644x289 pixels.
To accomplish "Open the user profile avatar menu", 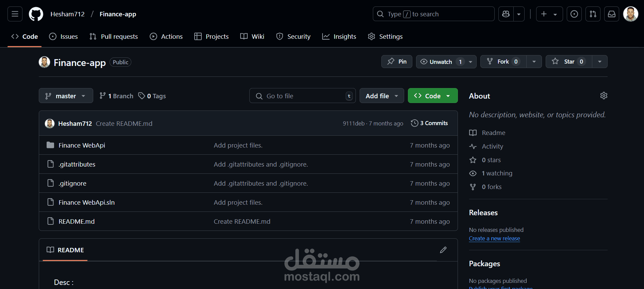I will click(x=630, y=14).
